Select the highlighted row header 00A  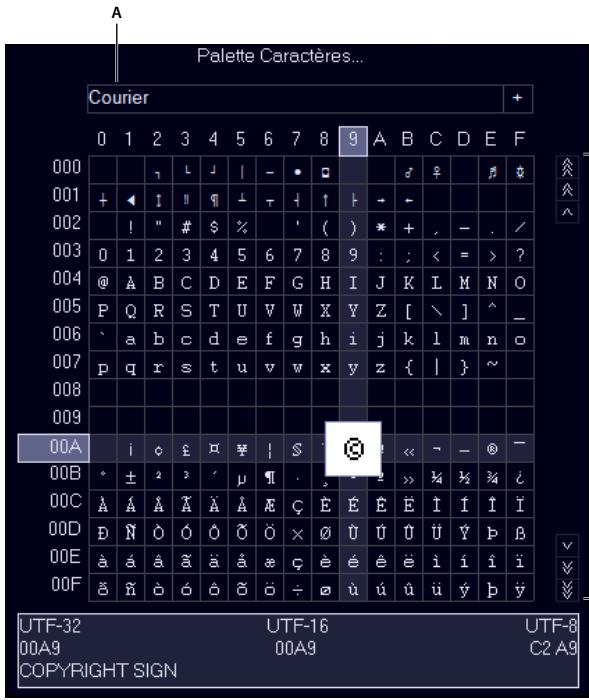pos(54,448)
